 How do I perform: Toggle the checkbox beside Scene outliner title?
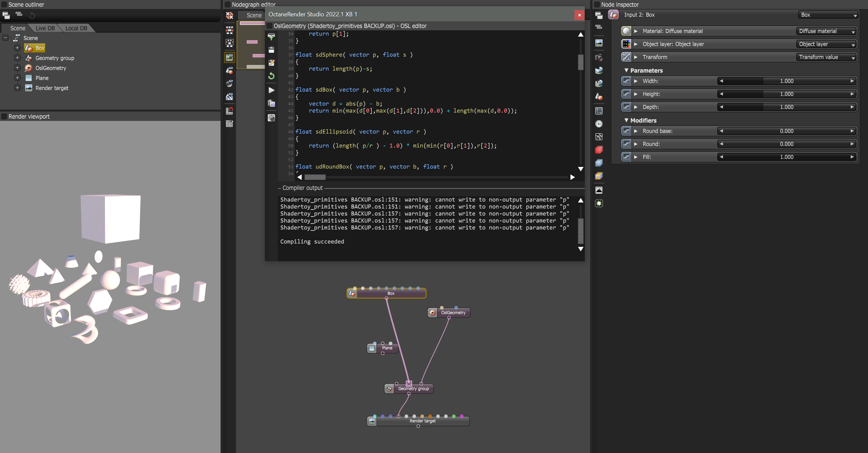(x=4, y=5)
